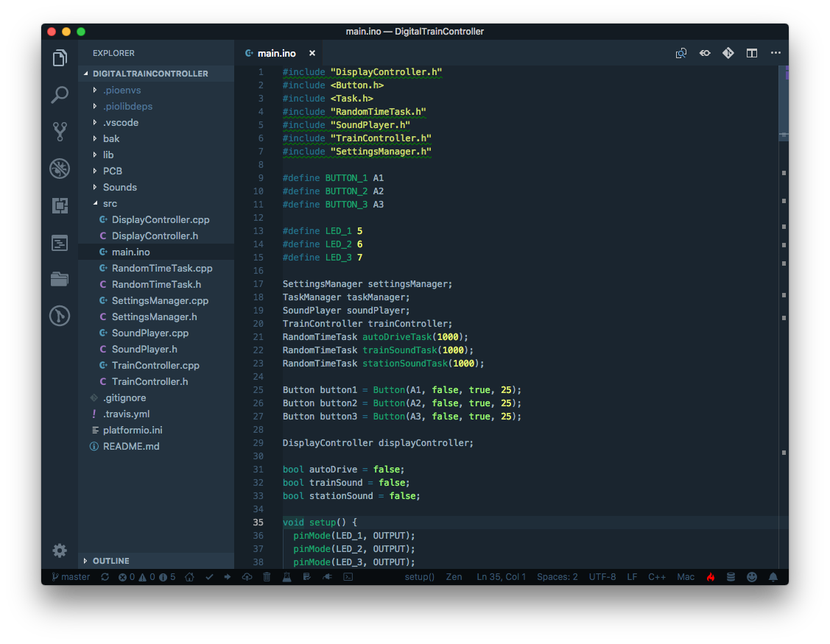Open the more actions ellipsis menu
The width and height of the screenshot is (830, 644).
(775, 53)
